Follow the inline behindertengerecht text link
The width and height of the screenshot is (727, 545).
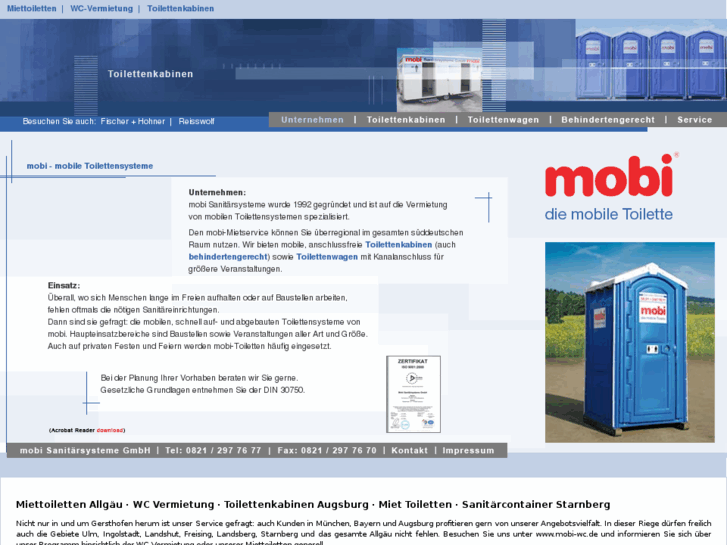[x=228, y=256]
